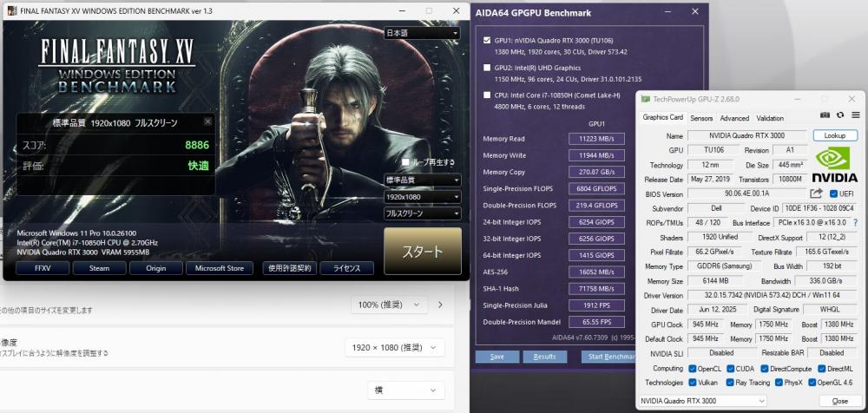
Task: Toggle the OpenCL computing checkbox
Action: point(692,369)
